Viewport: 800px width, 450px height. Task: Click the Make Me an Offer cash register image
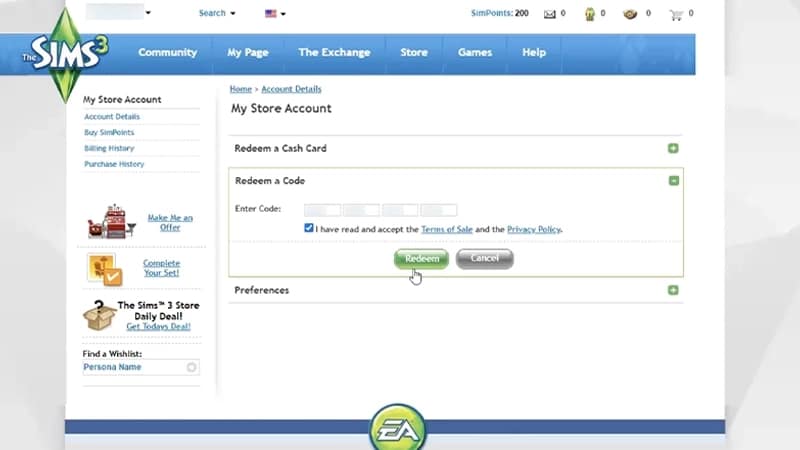[x=112, y=221]
